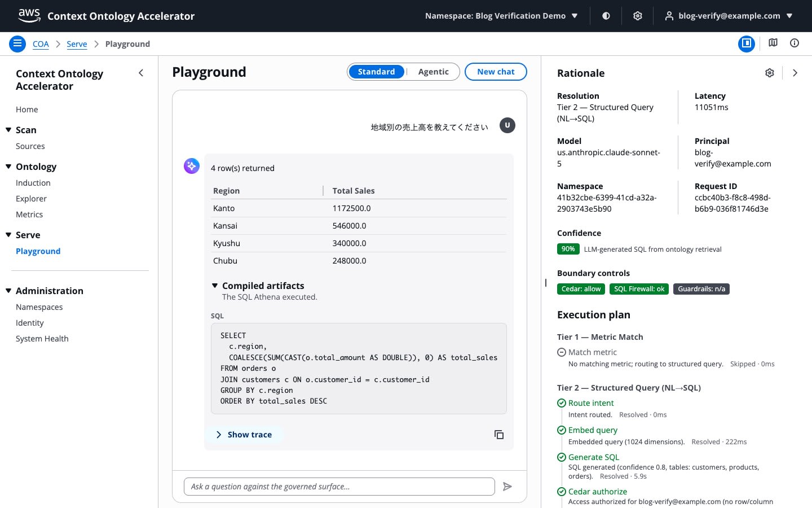This screenshot has width=812, height=508.
Task: Click the Cedar authorize check icon
Action: pos(562,492)
